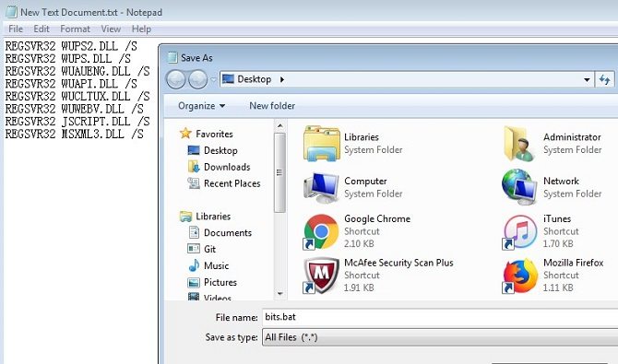This screenshot has width=618, height=364.
Task: Click the Forward arrow button in Save As
Action: coord(197,79)
